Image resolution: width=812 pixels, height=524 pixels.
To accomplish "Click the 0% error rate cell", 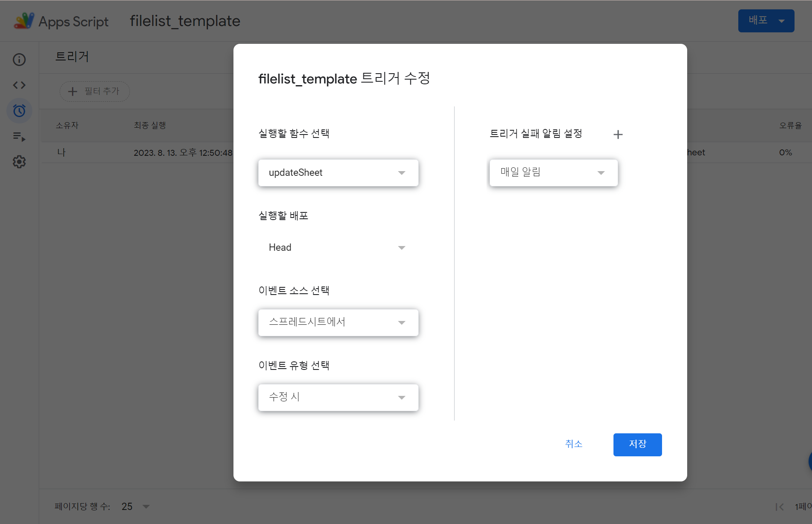I will (786, 152).
